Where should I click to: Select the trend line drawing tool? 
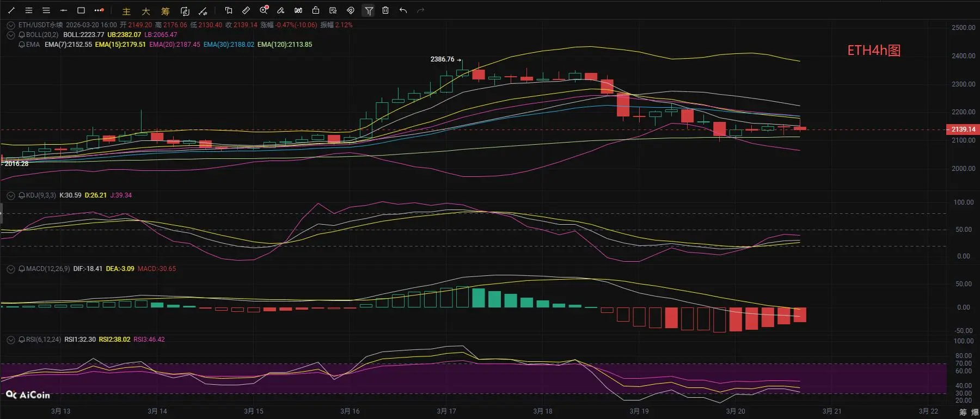[x=11, y=10]
